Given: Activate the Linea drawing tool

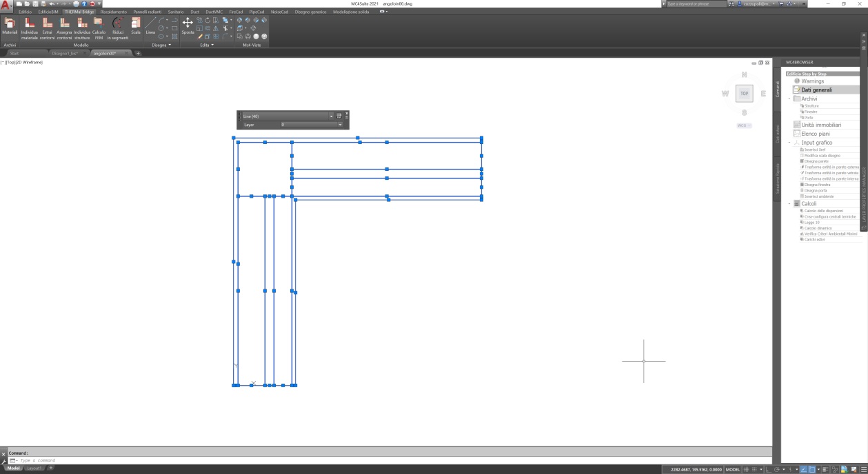Looking at the screenshot, I should click(150, 26).
